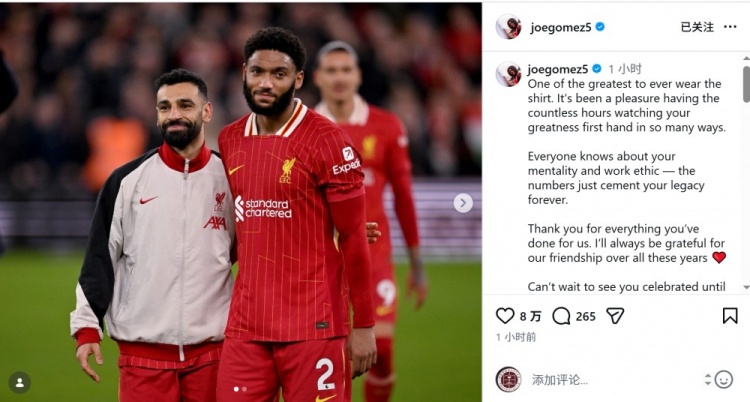
Task: Select the second carousel dot indicator
Action: [x=244, y=389]
